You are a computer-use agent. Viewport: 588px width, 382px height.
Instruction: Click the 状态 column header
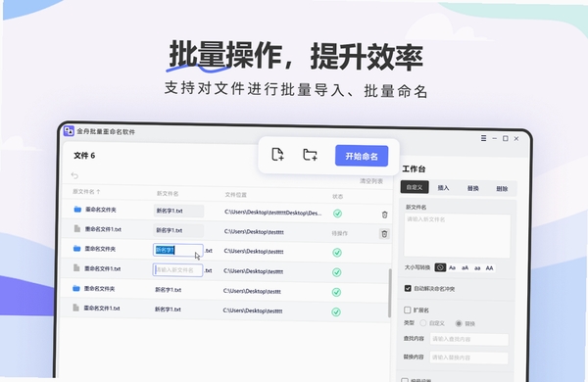tap(337, 197)
